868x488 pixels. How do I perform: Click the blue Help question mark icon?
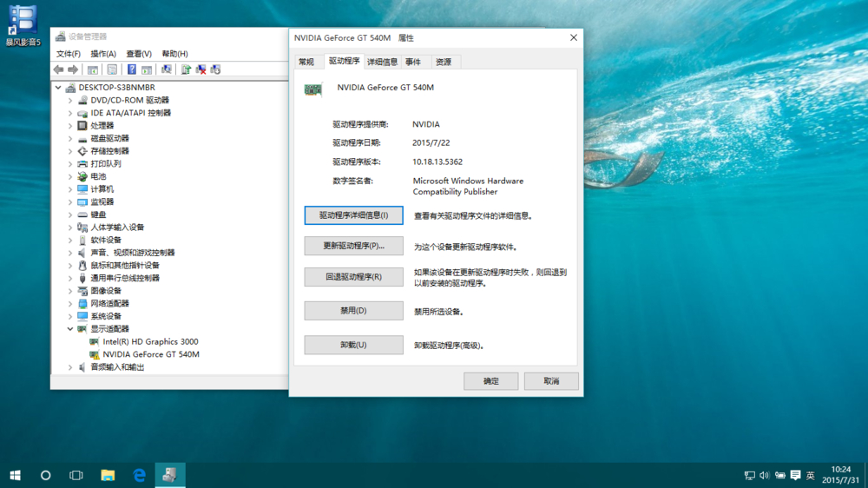132,69
